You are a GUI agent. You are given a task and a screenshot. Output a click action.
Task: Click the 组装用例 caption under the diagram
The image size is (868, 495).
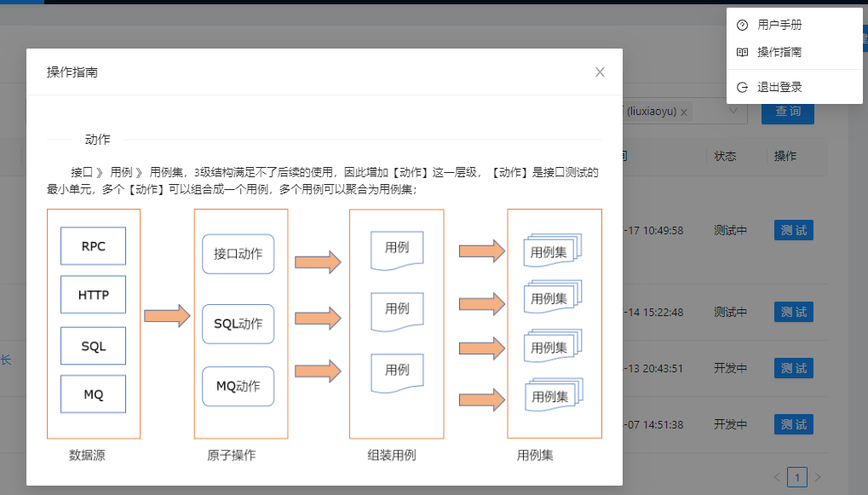(391, 455)
